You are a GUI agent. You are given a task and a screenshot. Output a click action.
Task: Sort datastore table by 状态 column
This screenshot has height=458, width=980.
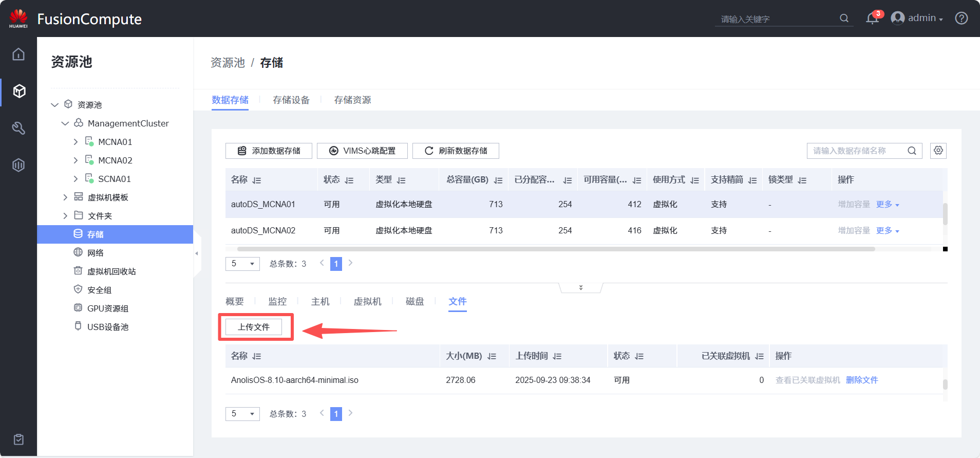349,180
